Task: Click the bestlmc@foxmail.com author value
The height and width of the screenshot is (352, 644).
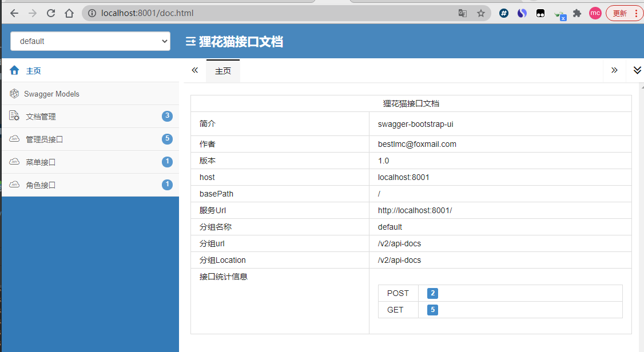Action: coord(418,144)
